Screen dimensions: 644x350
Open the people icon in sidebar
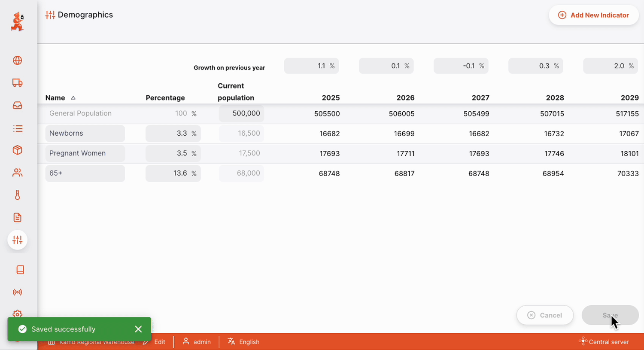click(17, 173)
